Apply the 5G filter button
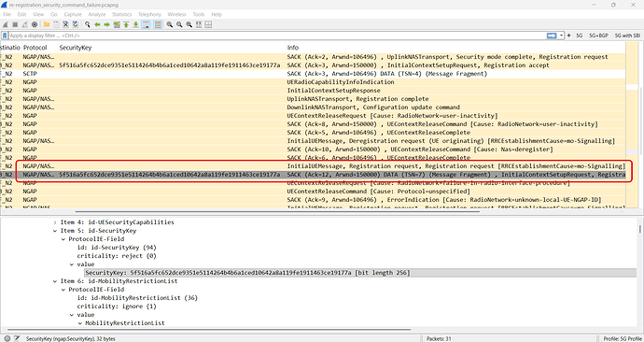Viewport: 644px width, 342px height. click(579, 36)
